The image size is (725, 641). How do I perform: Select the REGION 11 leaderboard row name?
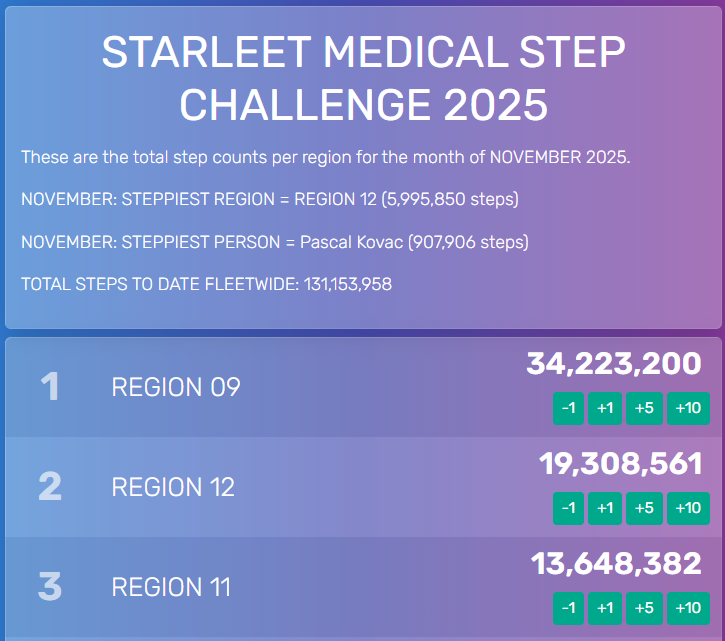pyautogui.click(x=171, y=587)
